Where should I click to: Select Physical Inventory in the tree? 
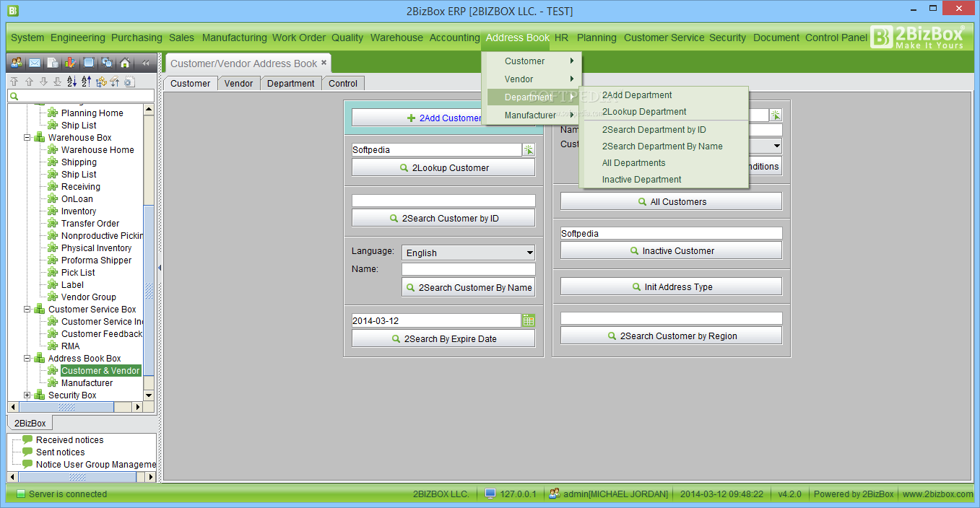(x=96, y=248)
